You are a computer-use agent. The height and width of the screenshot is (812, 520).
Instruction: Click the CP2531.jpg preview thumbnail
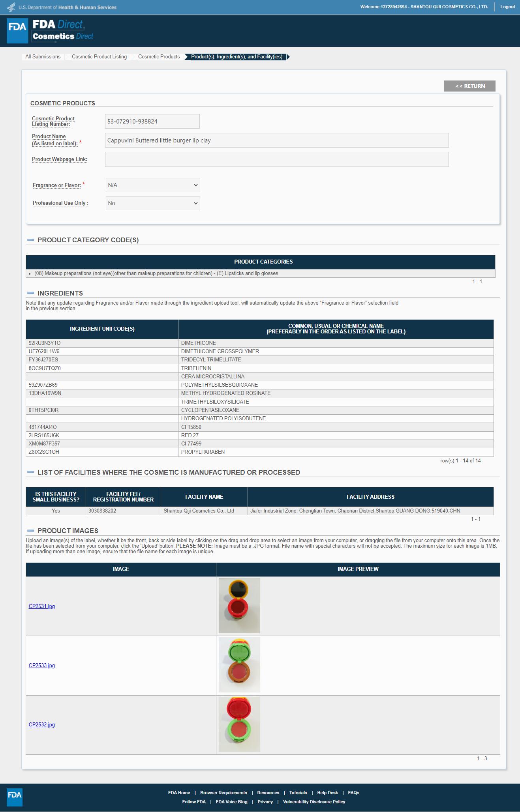[x=239, y=605]
